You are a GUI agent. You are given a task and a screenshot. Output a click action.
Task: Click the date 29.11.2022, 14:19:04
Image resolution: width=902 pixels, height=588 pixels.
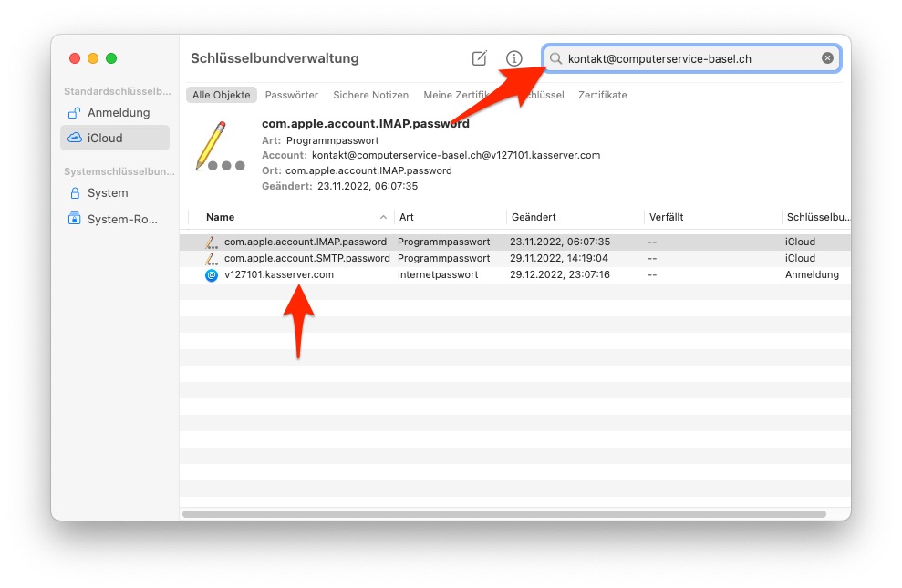[x=558, y=258]
